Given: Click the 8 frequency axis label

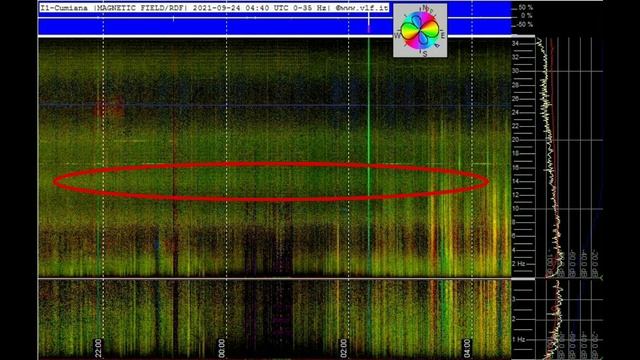Looking at the screenshot, I should click(514, 222).
